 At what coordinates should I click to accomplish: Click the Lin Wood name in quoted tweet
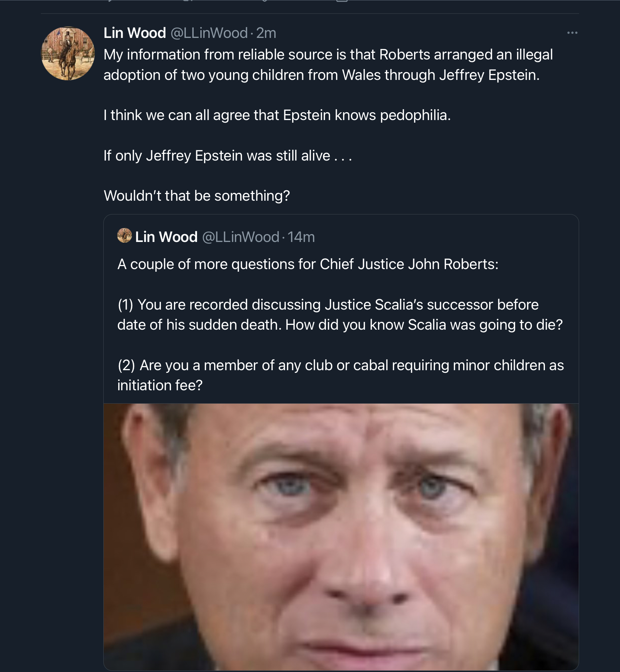(x=166, y=237)
